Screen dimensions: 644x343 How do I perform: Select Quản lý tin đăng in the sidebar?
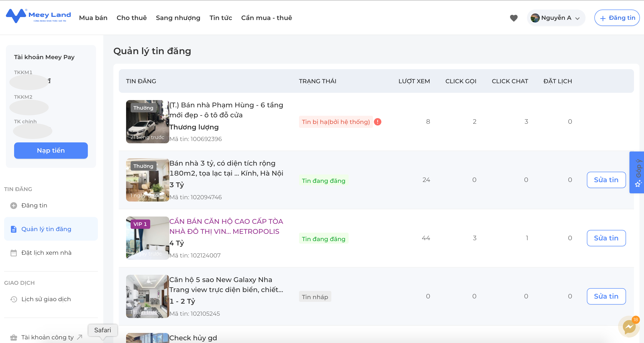(x=46, y=229)
